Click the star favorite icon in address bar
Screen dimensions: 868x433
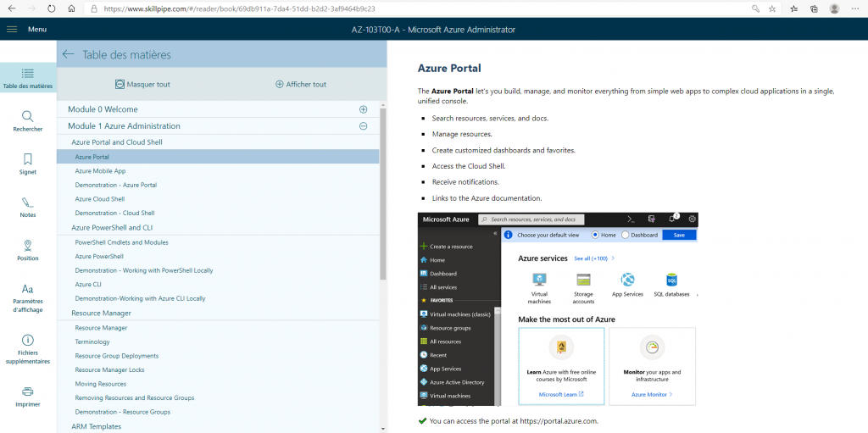pyautogui.click(x=771, y=8)
